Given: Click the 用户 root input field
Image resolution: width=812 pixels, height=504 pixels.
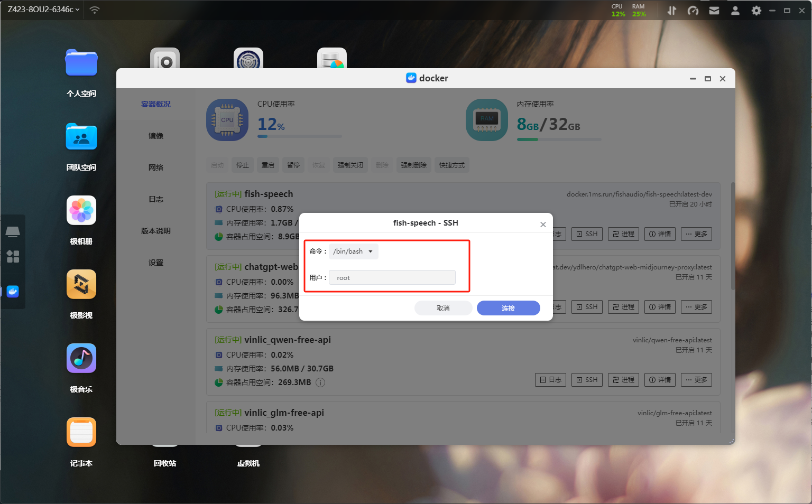Looking at the screenshot, I should (x=392, y=277).
